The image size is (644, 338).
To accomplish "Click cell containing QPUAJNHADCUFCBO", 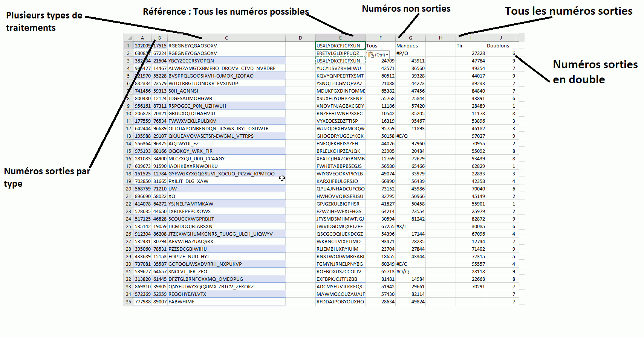I will click(340, 189).
